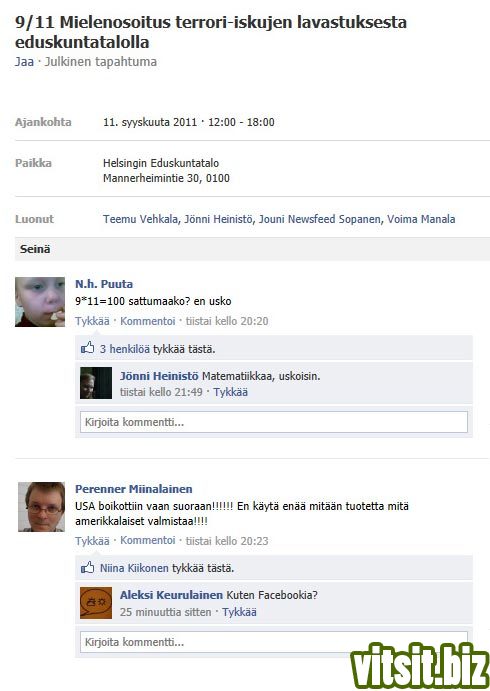Focus the comment box under Jönni's reply
Viewport: 490px width, 691px height.
coord(274,422)
